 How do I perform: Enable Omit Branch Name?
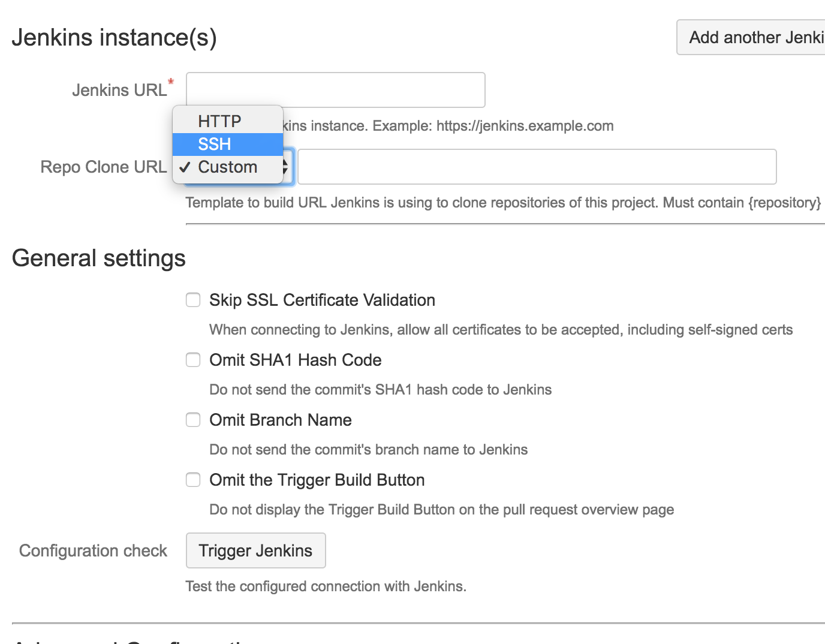click(192, 420)
